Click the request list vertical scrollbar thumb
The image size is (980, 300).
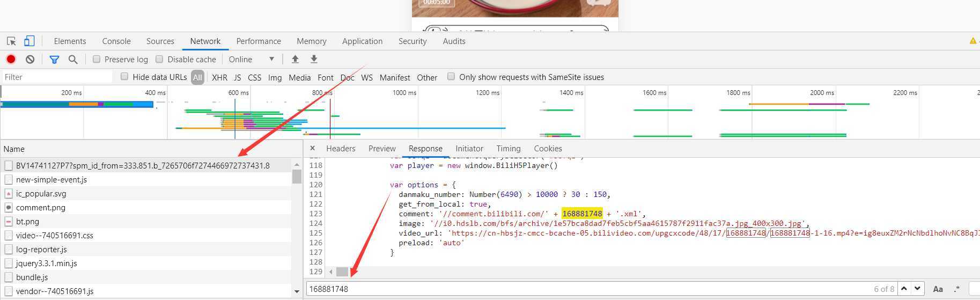(297, 177)
